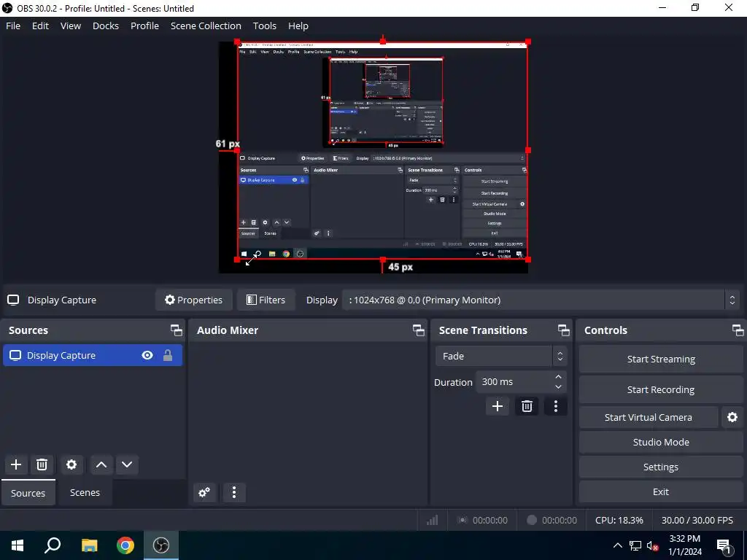Decrease transition duration with down stepper
Screen dimensions: 747x560
coord(558,387)
